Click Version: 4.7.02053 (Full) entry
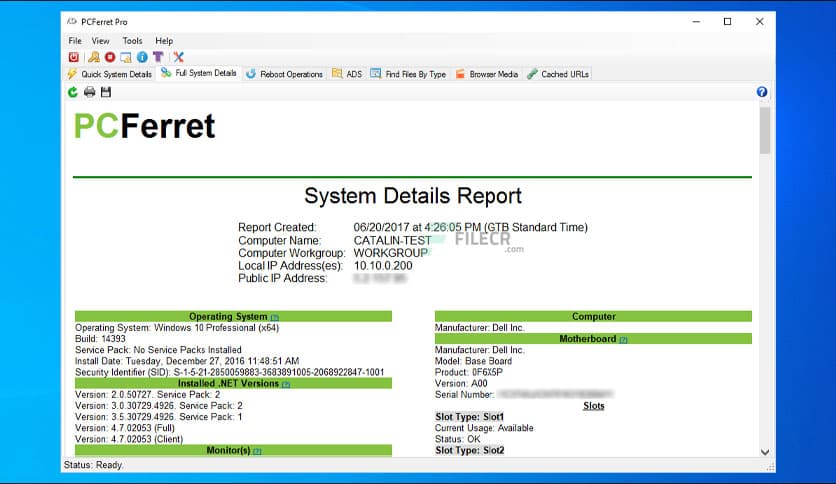 click(x=125, y=428)
